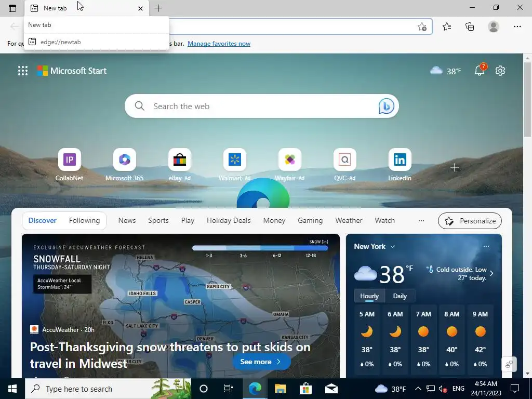Open Task View on taskbar
The image size is (532, 399).
point(229,389)
